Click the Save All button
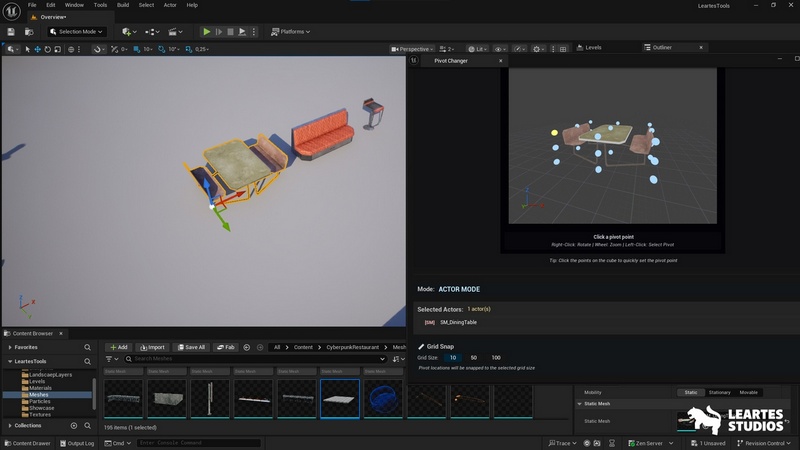Screen dimensions: 800x450 click(x=190, y=347)
